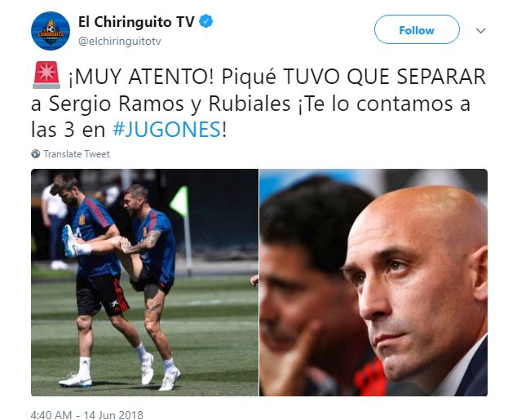Image resolution: width=517 pixels, height=420 pixels.
Task: Open the training pitch photo
Action: pyautogui.click(x=145, y=282)
